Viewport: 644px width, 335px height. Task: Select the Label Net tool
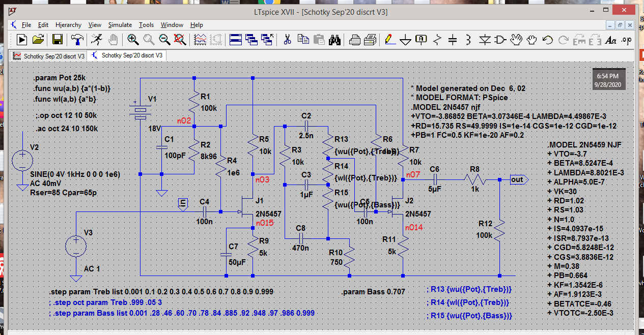tap(422, 39)
